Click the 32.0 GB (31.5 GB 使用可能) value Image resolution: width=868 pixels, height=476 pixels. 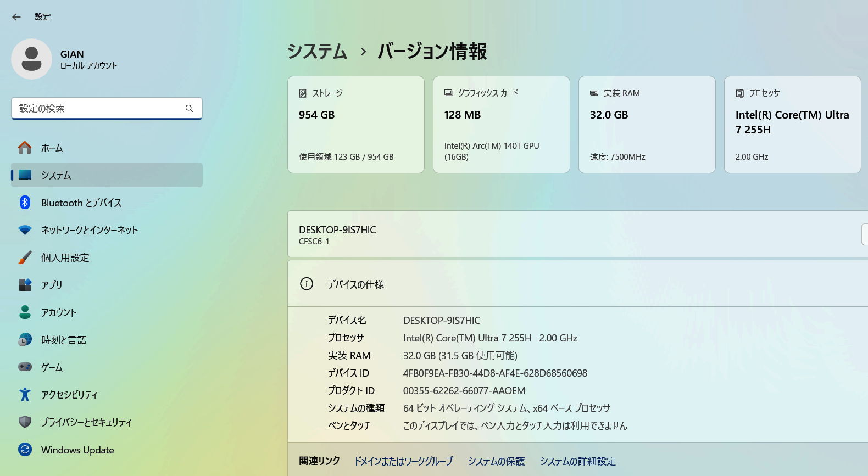[460, 356]
